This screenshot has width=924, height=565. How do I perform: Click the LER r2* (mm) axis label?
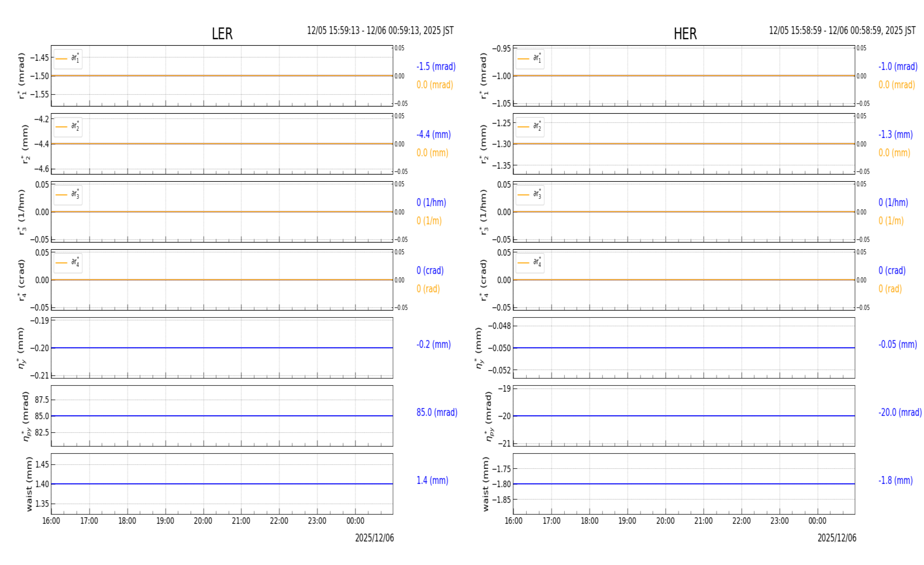[25, 144]
